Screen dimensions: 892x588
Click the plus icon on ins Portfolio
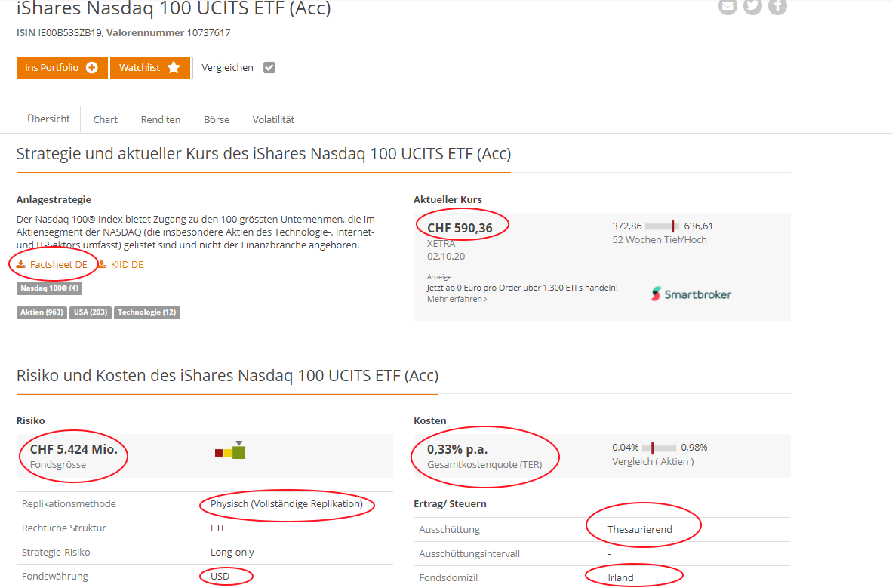pyautogui.click(x=91, y=68)
